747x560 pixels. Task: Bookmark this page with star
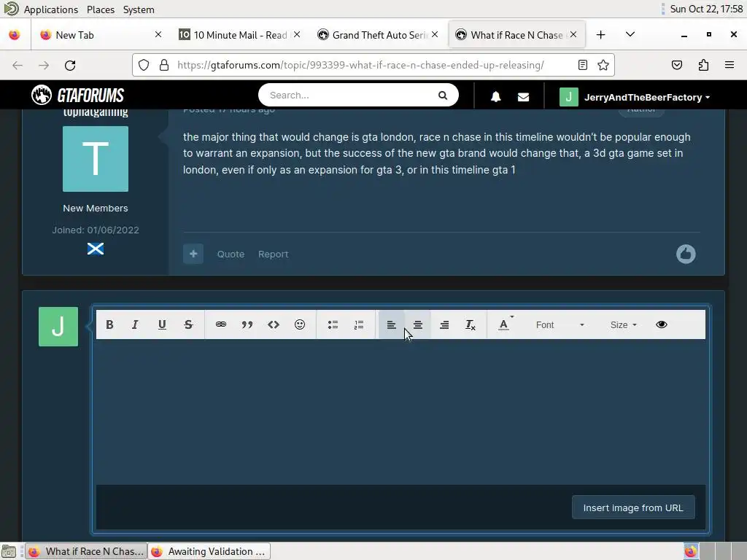(x=603, y=65)
